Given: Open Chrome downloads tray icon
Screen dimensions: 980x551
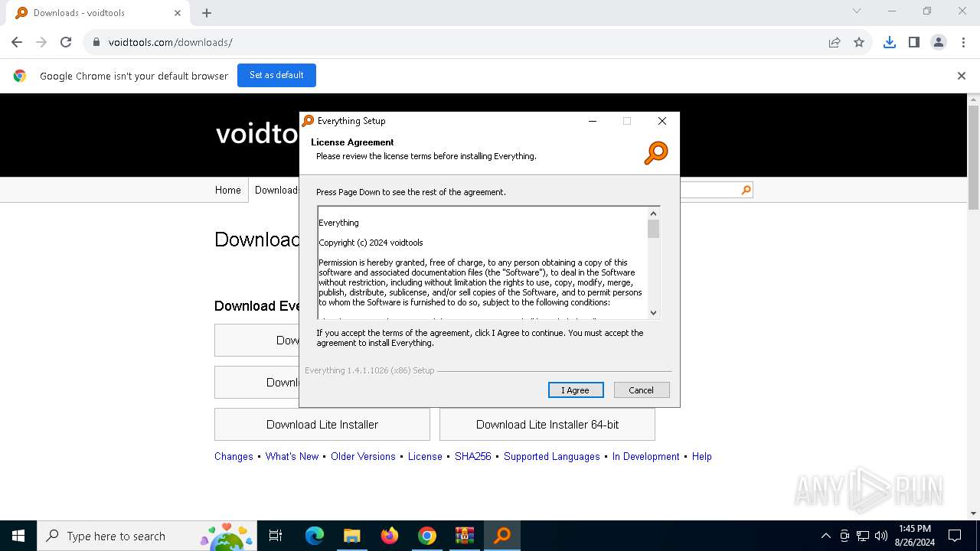Looking at the screenshot, I should tap(889, 42).
